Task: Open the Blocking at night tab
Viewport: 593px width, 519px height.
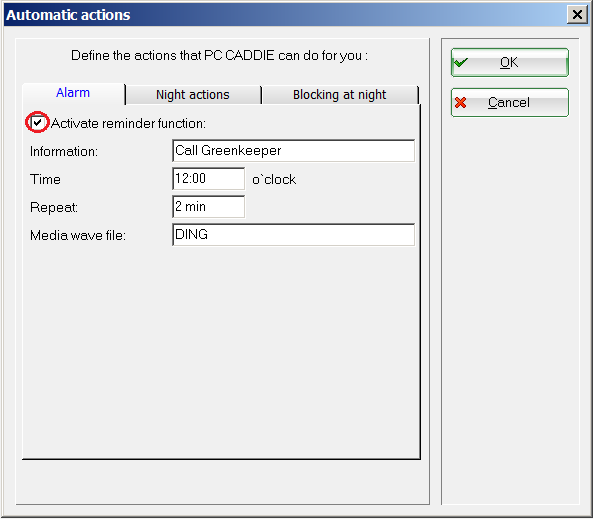Action: [x=340, y=95]
